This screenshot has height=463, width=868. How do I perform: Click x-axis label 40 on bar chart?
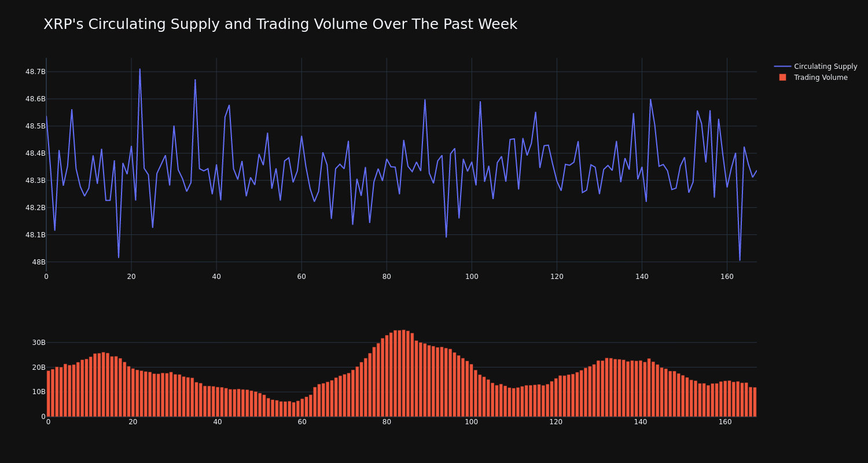click(x=218, y=422)
